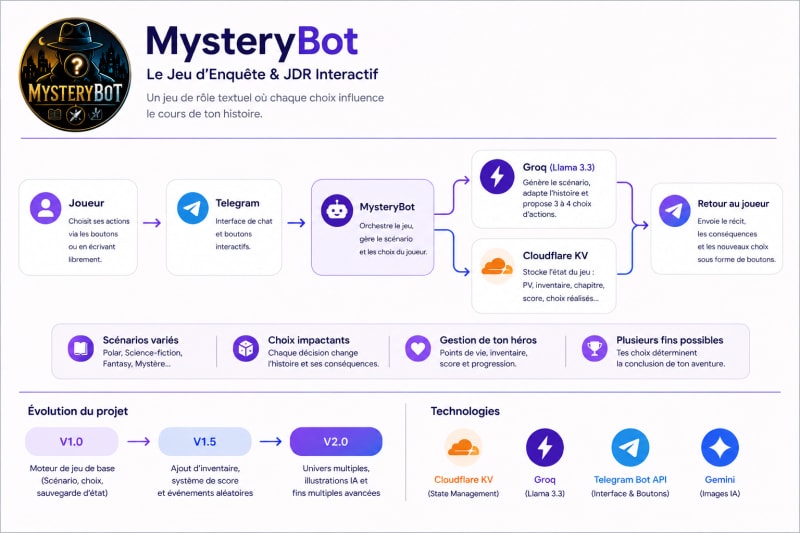Screen dimensions: 800x533
Task: Click the Groq lightning bolt icon in flow
Action: click(x=497, y=176)
